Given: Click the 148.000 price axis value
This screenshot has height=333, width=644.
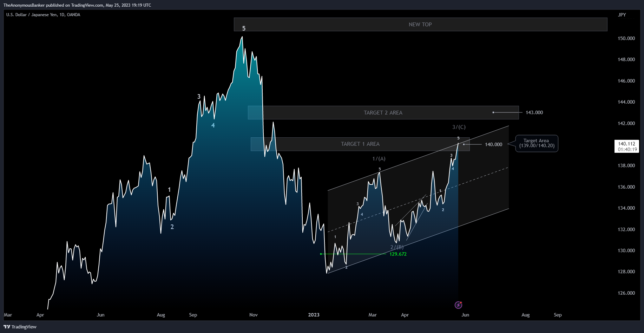Looking at the screenshot, I should [626, 59].
